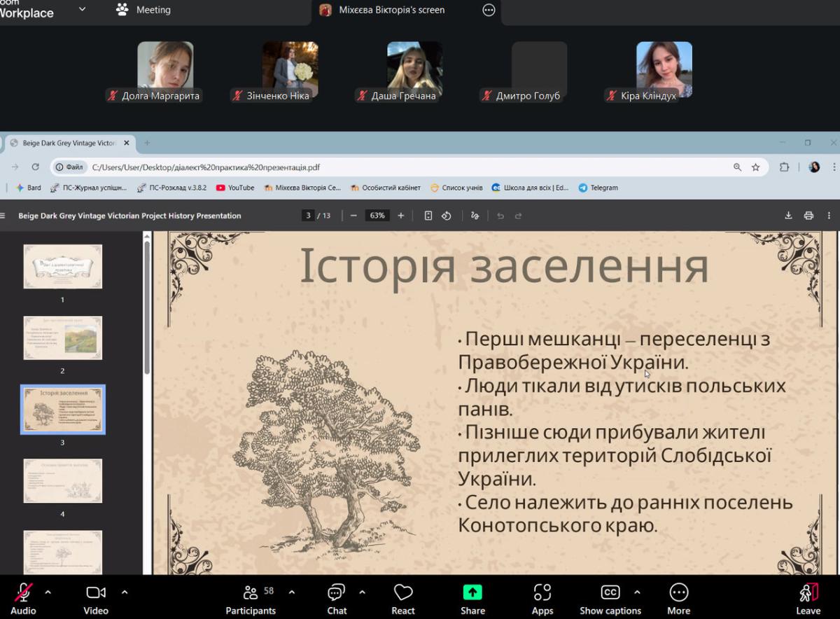Click Leave to exit the meeting

click(808, 599)
